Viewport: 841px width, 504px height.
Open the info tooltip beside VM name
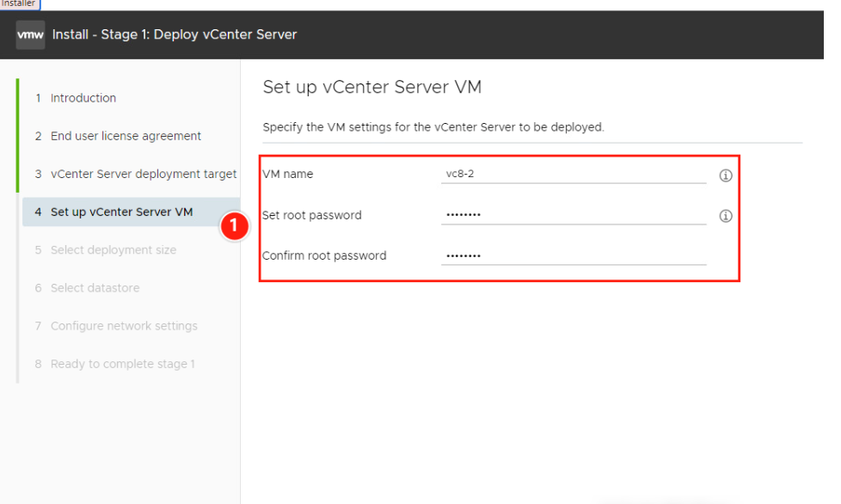click(x=725, y=175)
